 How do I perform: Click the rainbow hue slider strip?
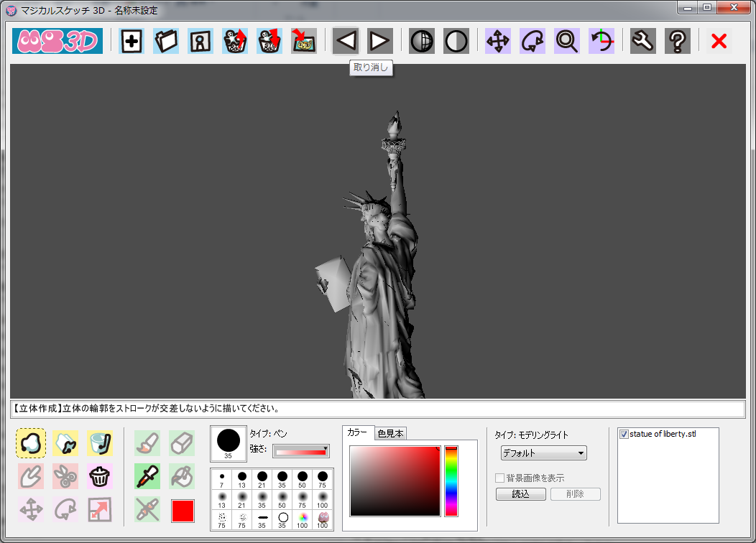coord(451,481)
